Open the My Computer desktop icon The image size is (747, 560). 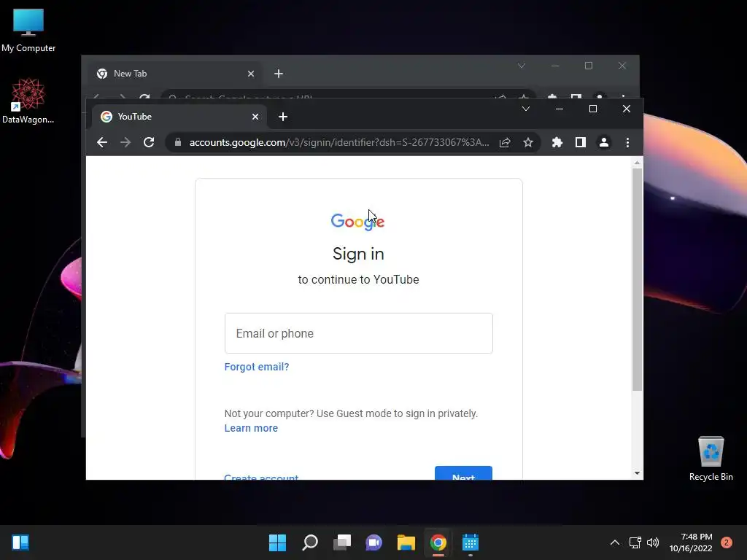point(28,30)
